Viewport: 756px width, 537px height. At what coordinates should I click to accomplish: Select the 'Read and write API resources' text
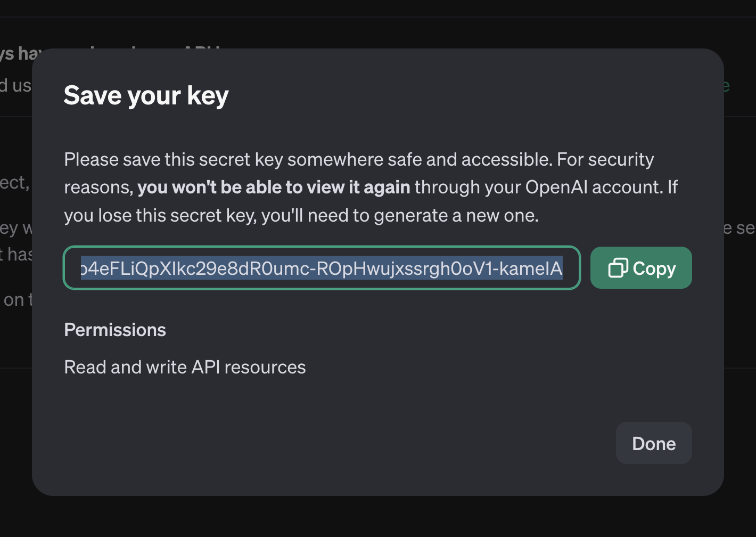coord(185,367)
